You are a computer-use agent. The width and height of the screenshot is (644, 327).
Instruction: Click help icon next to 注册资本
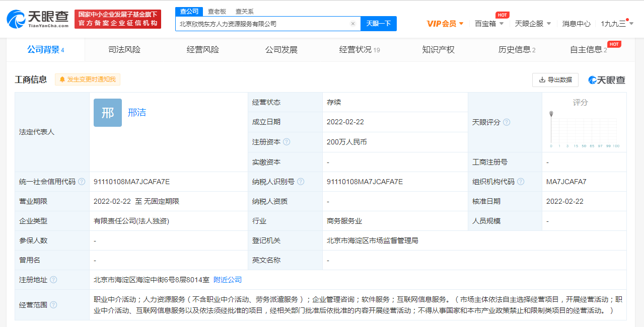point(287,142)
